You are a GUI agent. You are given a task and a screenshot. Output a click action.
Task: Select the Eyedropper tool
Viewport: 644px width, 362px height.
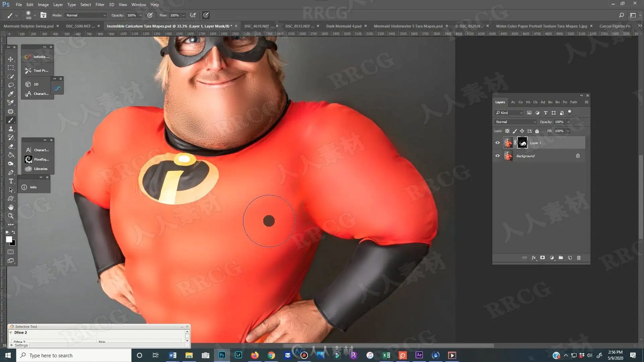coord(11,94)
